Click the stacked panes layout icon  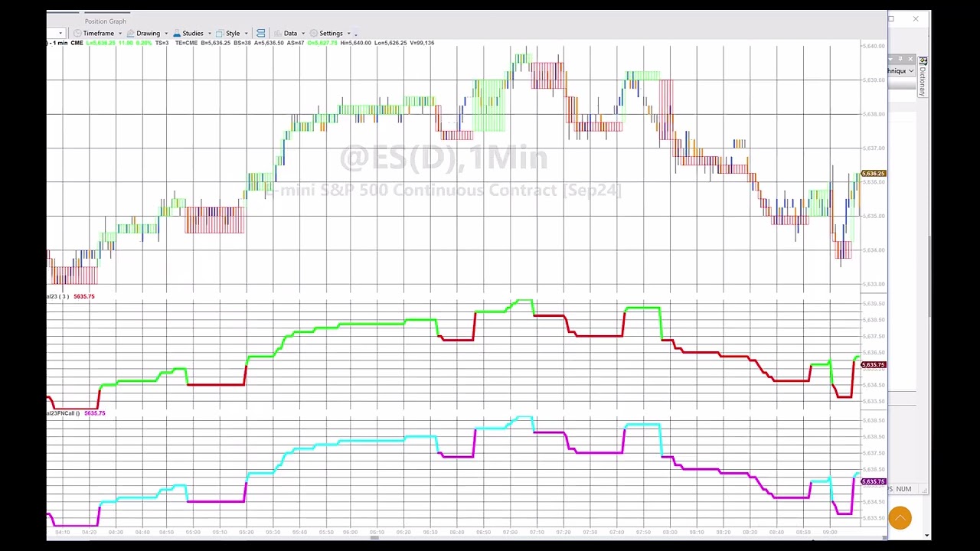(261, 33)
